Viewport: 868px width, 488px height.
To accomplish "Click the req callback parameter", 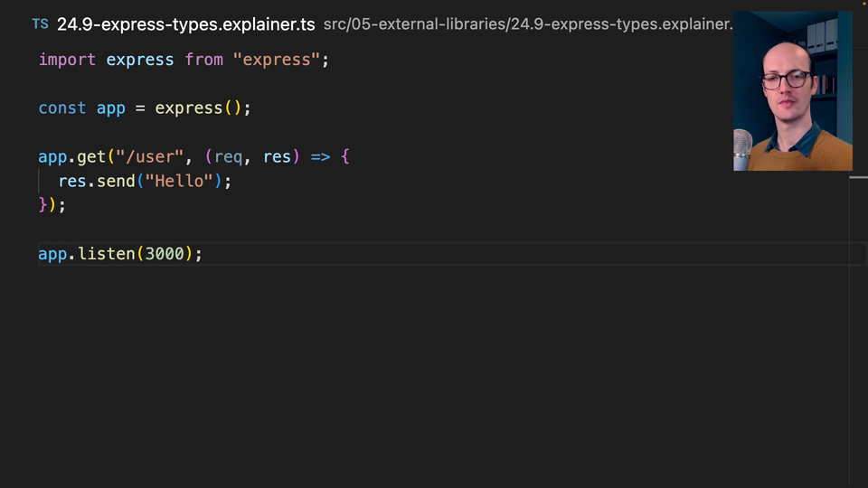I will [x=229, y=157].
